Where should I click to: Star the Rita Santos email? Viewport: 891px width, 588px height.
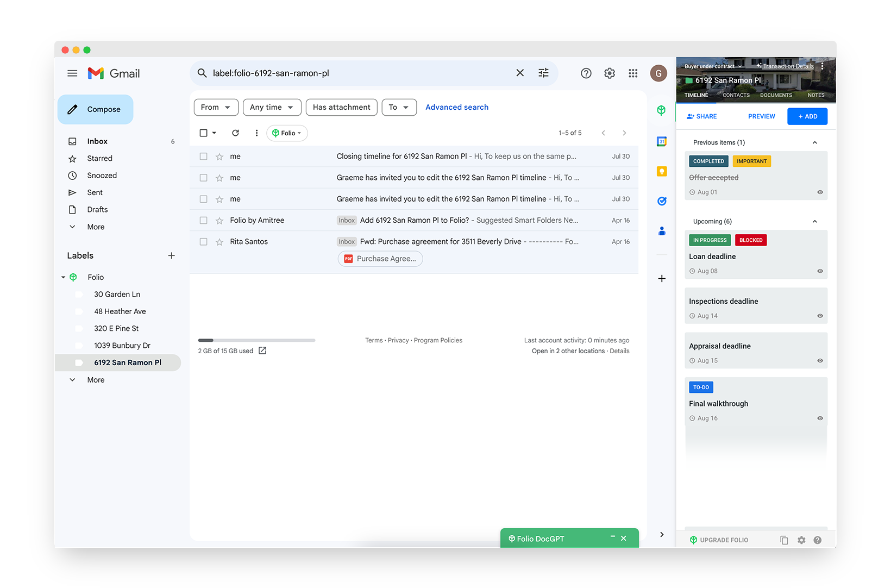click(x=219, y=242)
